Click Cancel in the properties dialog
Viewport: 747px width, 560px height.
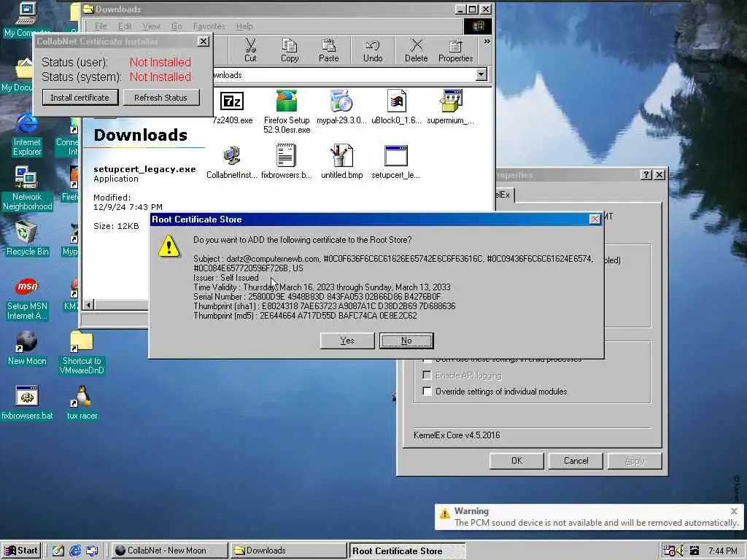(x=576, y=461)
